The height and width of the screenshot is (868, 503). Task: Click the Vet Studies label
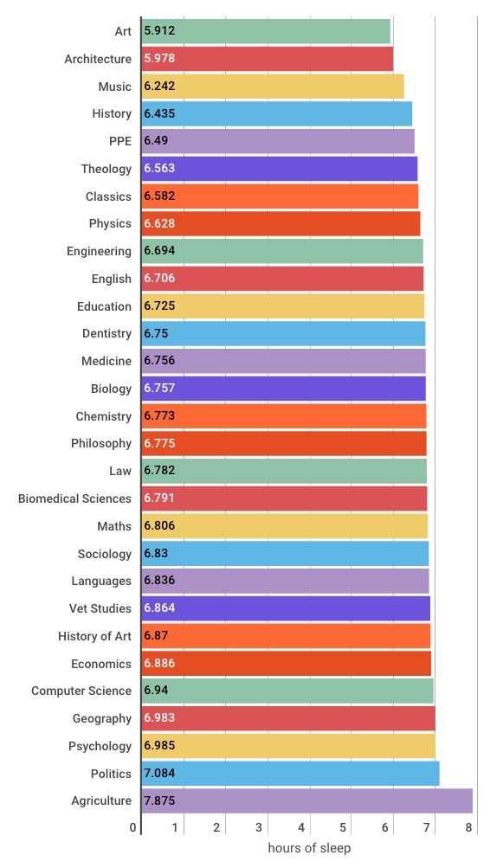click(x=100, y=608)
